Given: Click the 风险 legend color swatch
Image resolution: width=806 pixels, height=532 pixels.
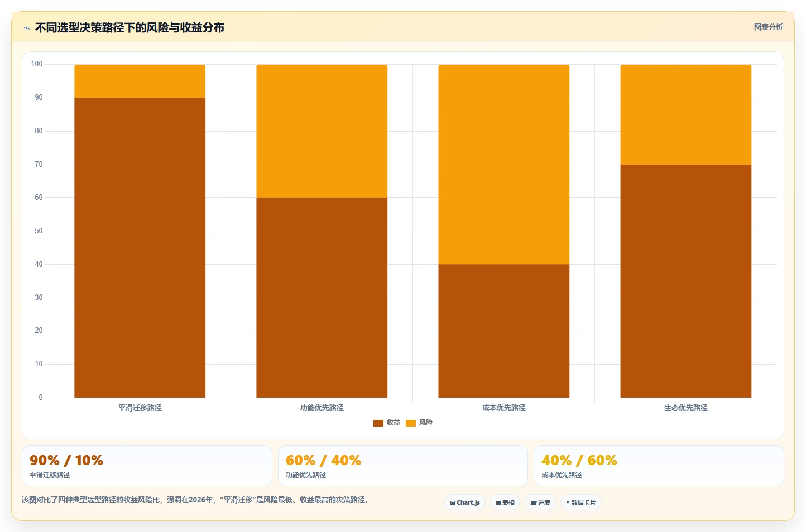Looking at the screenshot, I should [411, 423].
